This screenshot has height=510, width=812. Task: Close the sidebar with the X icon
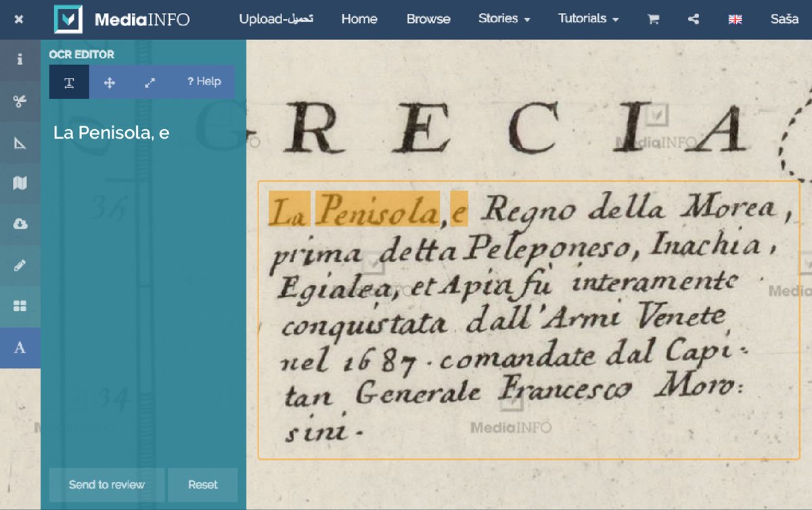[19, 19]
